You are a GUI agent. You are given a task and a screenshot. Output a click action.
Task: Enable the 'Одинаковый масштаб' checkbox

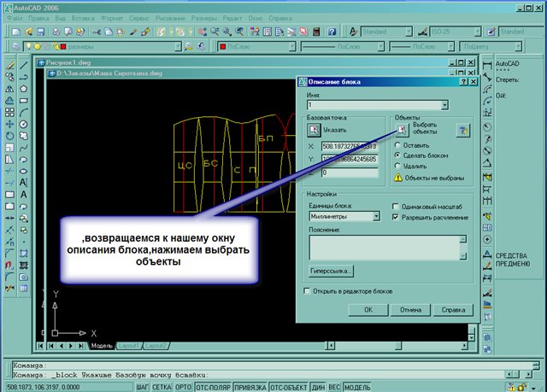click(395, 206)
